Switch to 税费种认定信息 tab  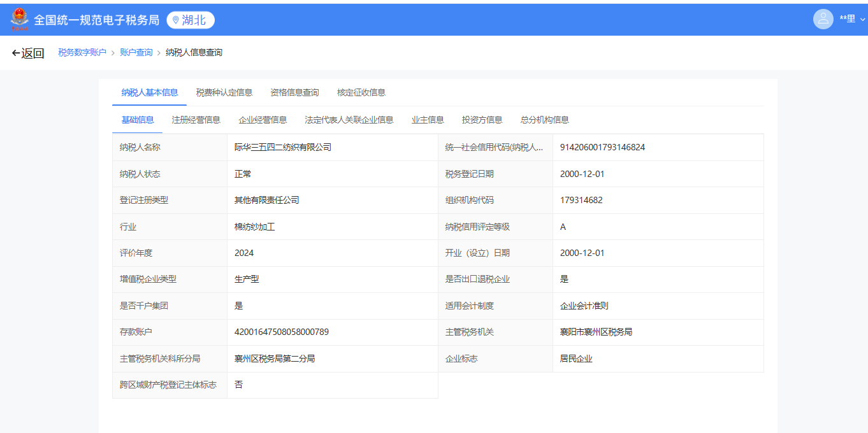click(x=224, y=92)
